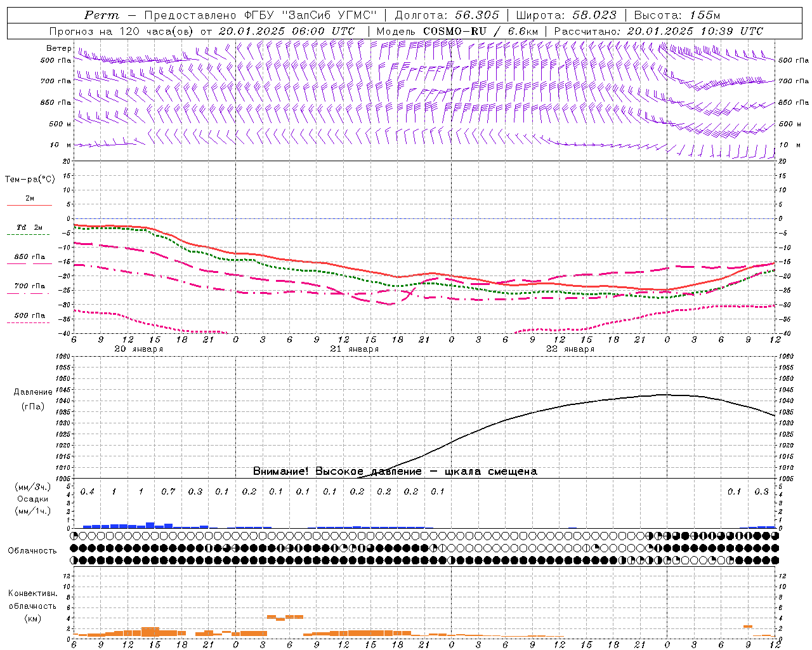Click the station name "Perm" in header
Viewport: 812px width, 650px height.
coord(101,15)
